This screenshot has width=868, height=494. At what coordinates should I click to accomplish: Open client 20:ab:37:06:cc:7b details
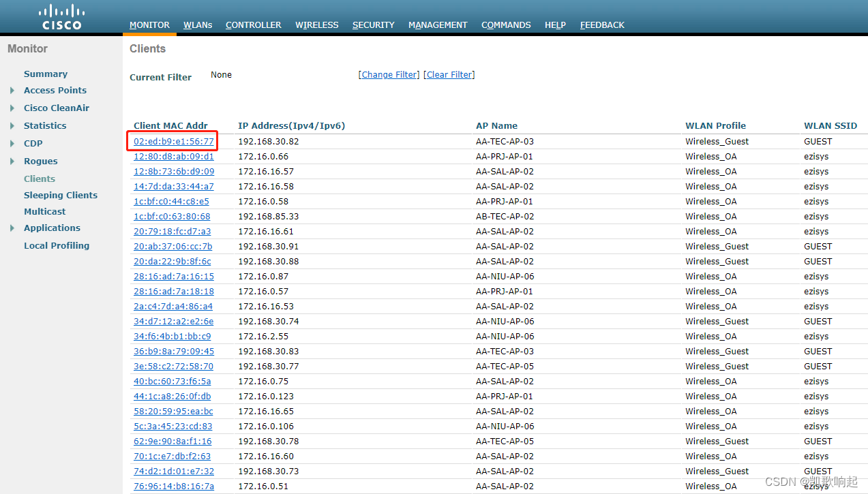pyautogui.click(x=173, y=247)
